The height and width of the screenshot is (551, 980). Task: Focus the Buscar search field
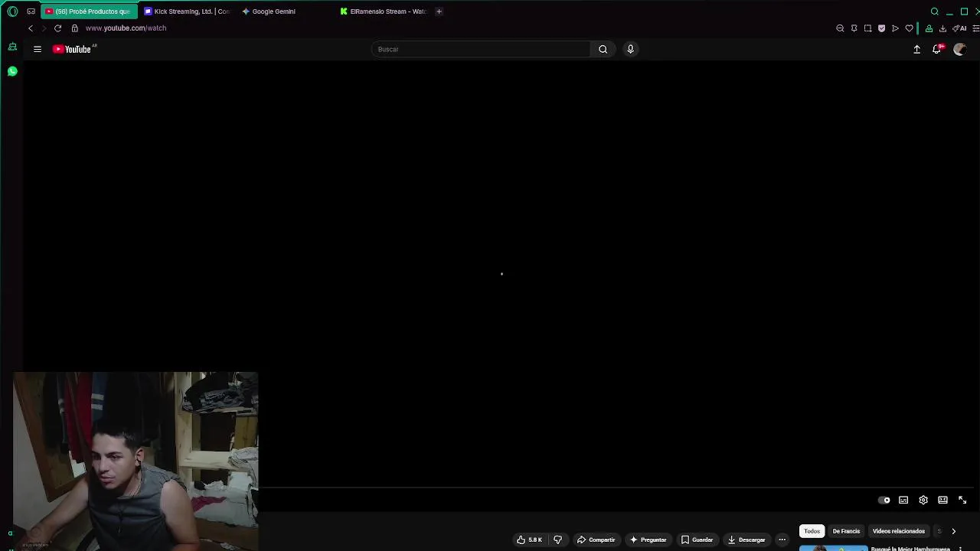(481, 49)
